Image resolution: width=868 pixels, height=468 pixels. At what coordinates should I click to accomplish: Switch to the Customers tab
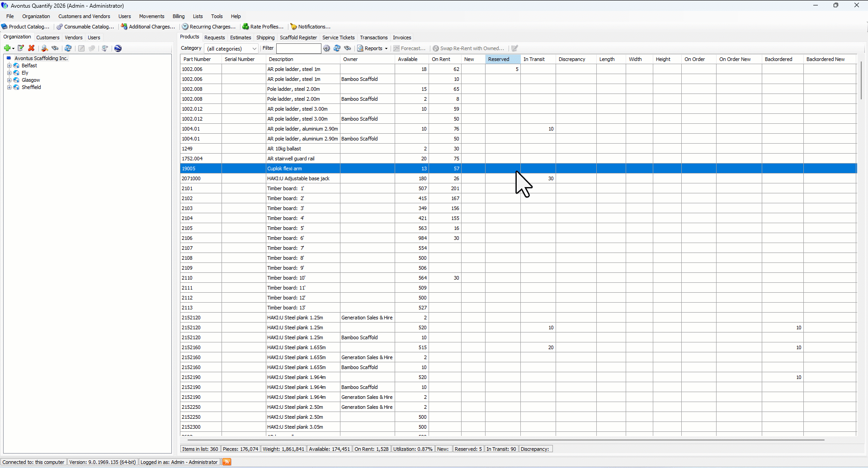tap(48, 37)
